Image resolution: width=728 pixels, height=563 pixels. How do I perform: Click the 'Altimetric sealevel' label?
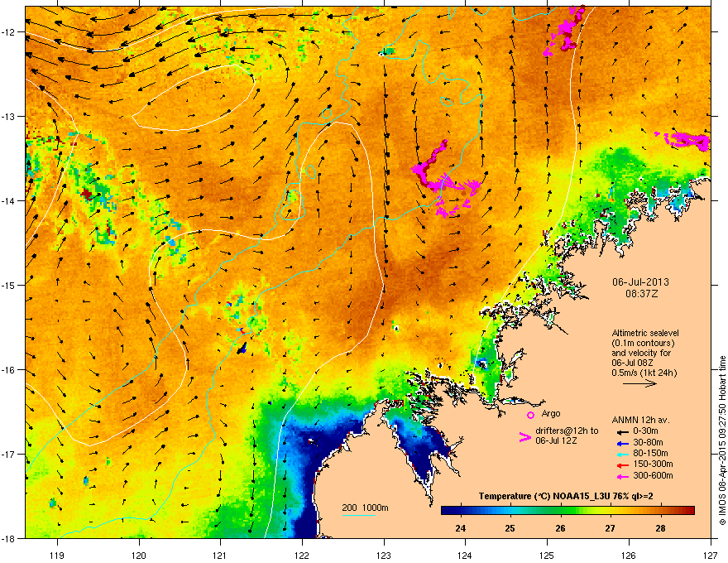coord(645,333)
